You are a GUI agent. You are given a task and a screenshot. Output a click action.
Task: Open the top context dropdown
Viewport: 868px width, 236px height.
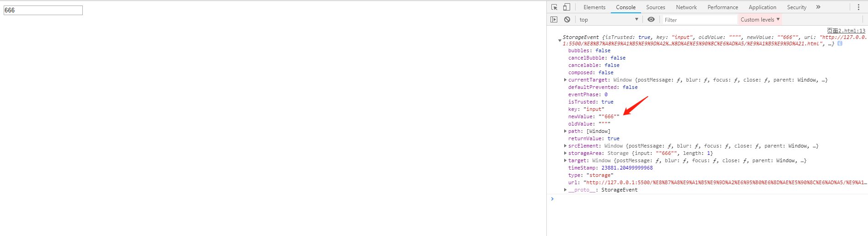pos(609,20)
